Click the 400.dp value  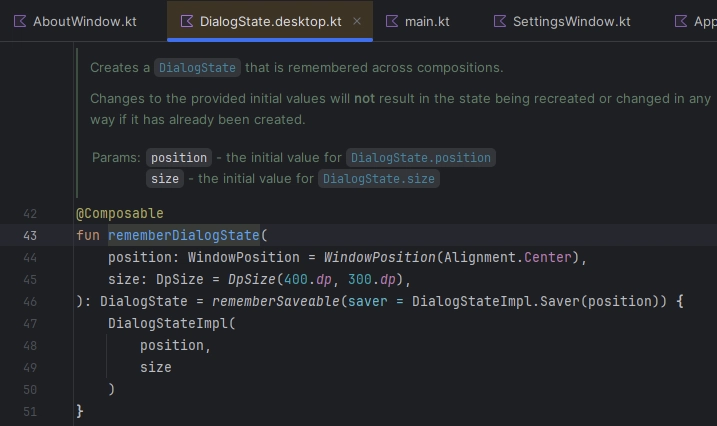pyautogui.click(x=308, y=279)
